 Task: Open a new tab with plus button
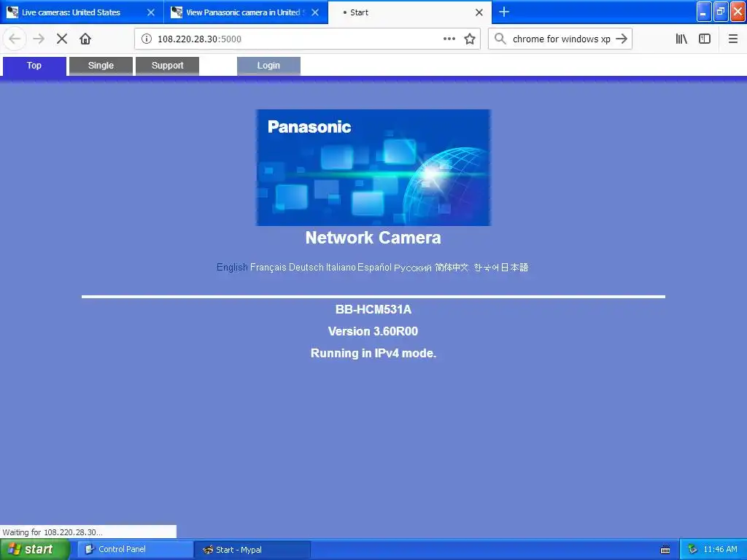[504, 12]
